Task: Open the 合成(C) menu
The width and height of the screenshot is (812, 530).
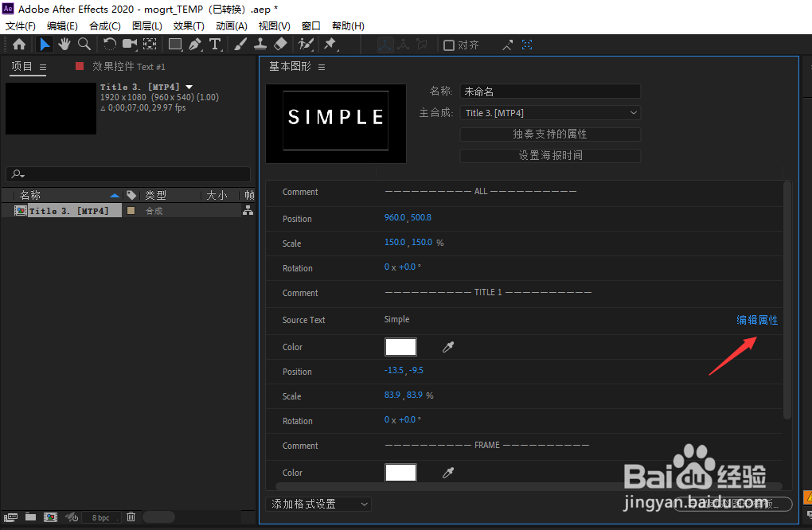Action: (104, 26)
